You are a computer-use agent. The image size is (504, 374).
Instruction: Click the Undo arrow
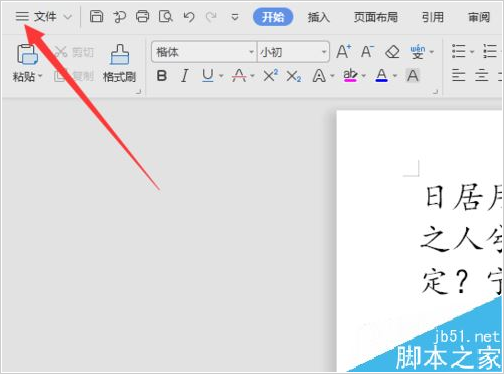(189, 17)
